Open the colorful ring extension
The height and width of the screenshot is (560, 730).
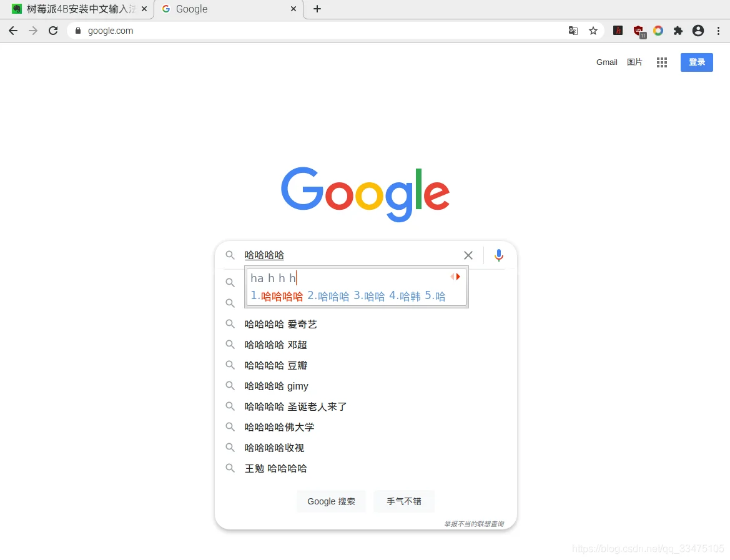pos(658,31)
